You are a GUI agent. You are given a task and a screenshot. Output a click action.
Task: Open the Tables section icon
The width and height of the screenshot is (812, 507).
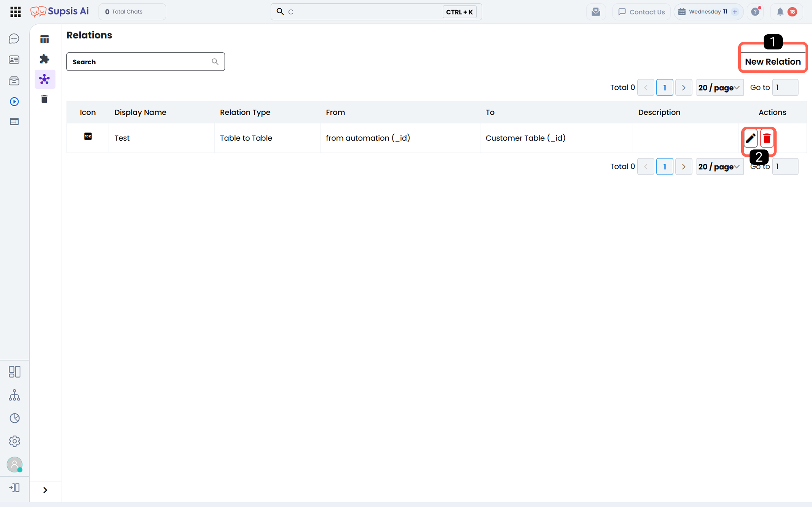45,39
